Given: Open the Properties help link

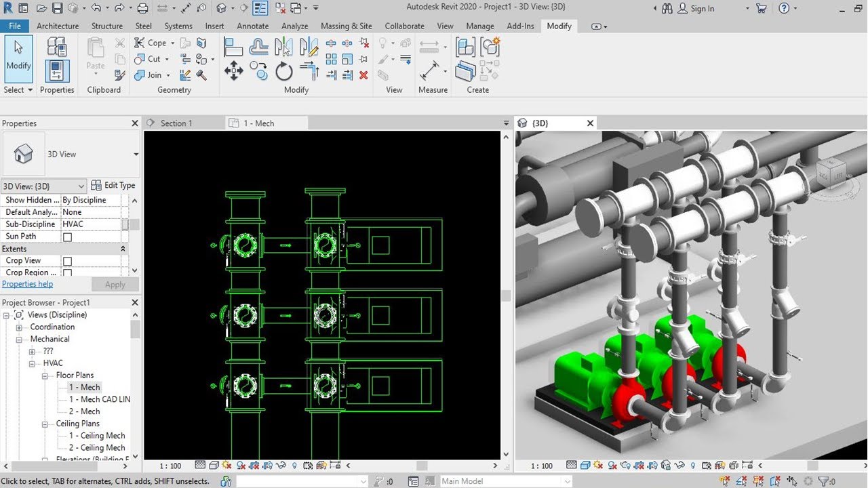Looking at the screenshot, I should 27,284.
